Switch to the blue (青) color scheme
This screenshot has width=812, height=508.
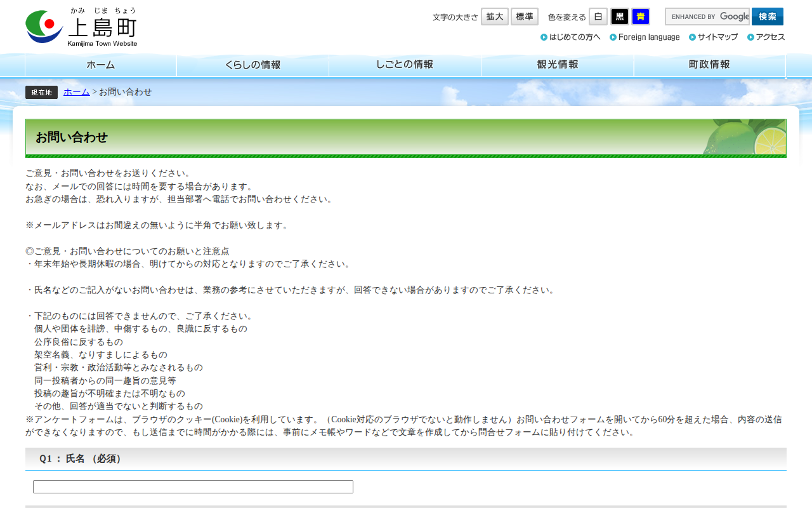click(x=641, y=17)
